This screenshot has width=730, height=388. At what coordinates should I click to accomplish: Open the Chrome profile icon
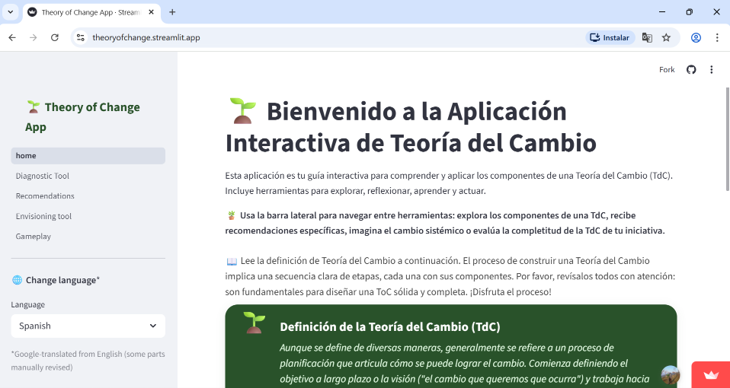tap(696, 38)
